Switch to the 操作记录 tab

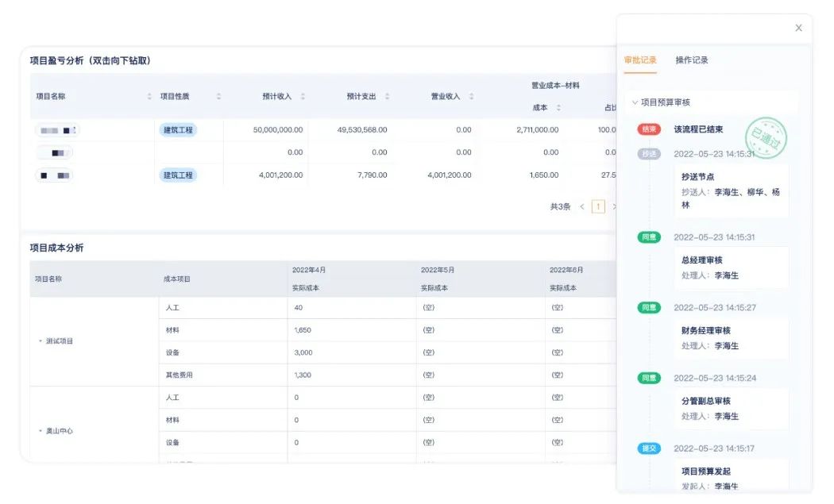coord(691,60)
